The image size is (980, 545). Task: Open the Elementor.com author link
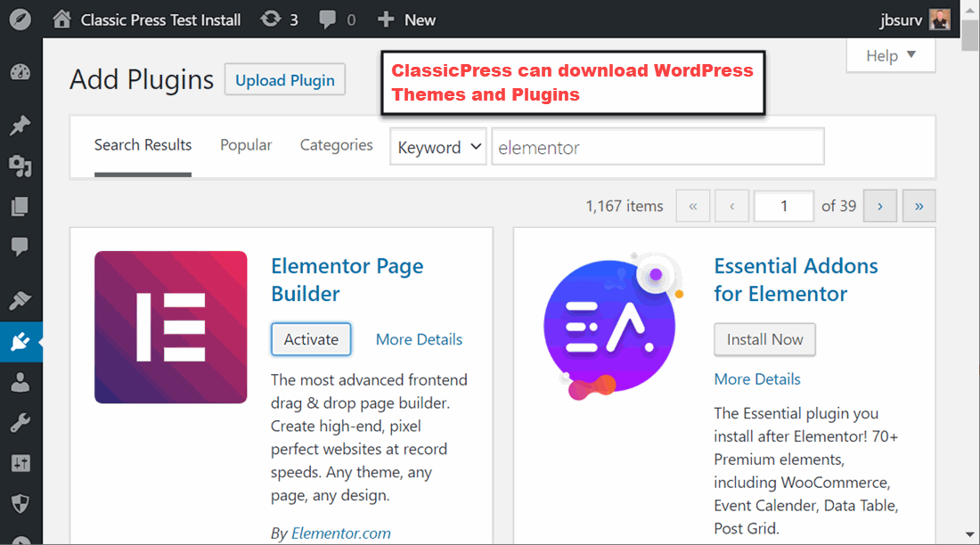click(340, 533)
